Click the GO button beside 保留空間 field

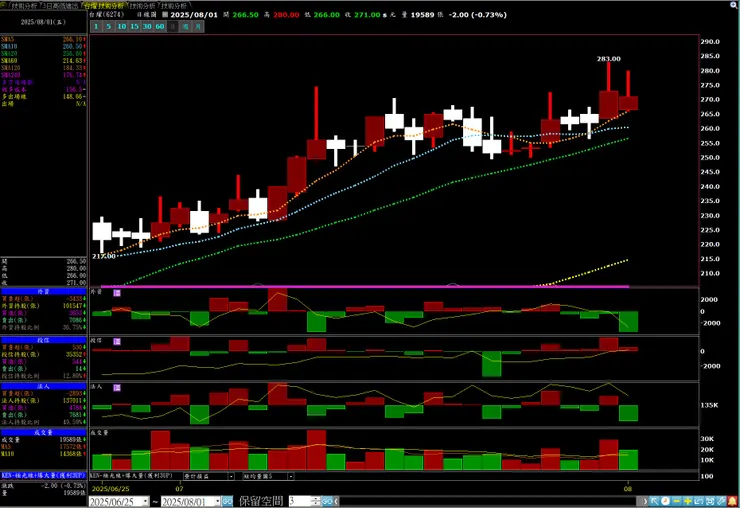327,501
